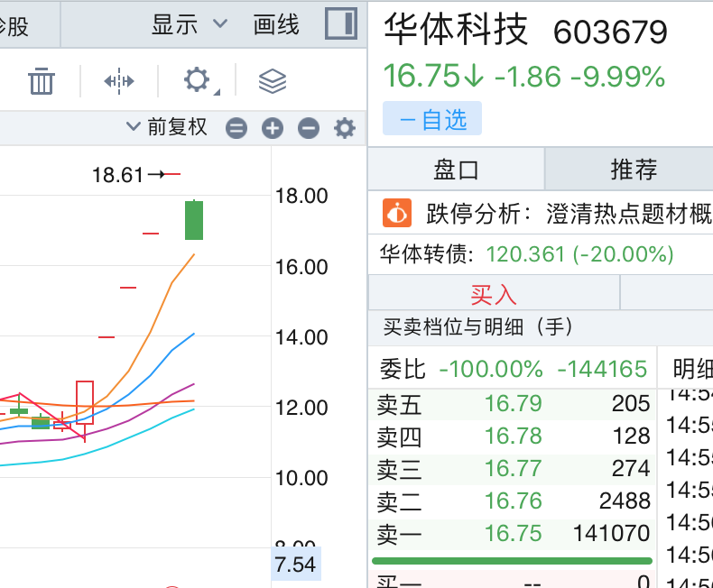Open drawing settings gear in toolbar

[x=197, y=80]
